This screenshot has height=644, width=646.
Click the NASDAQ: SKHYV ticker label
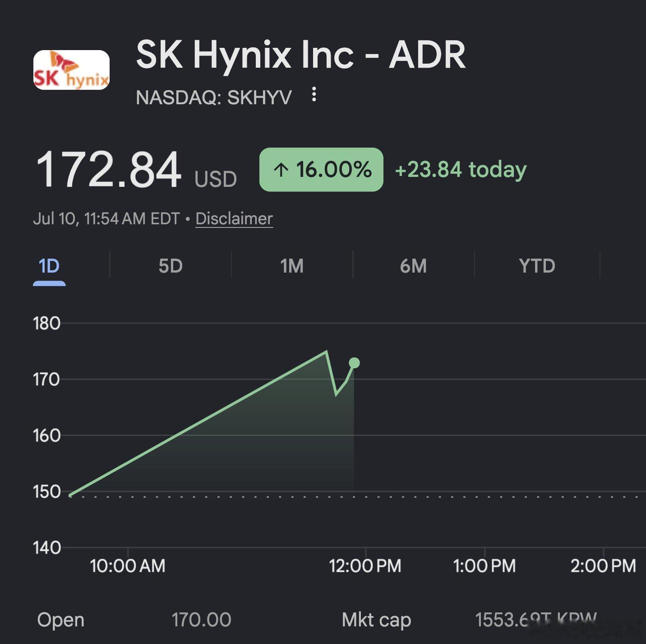pos(214,97)
